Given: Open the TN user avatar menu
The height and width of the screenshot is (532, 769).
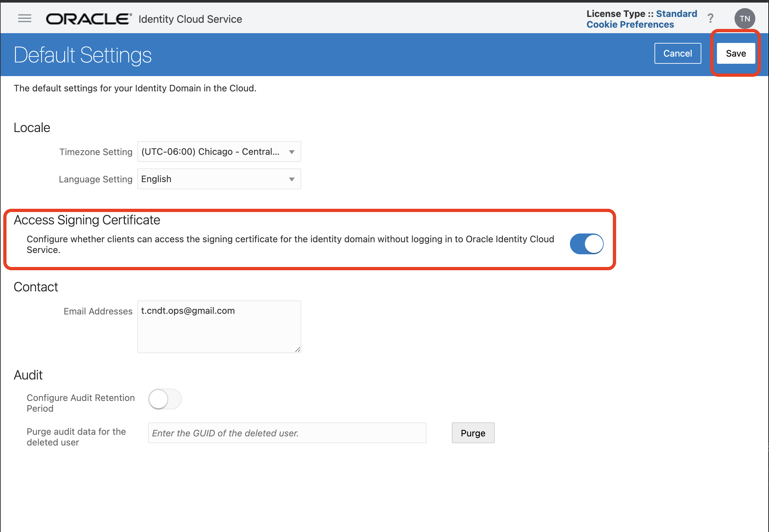Looking at the screenshot, I should pos(744,19).
